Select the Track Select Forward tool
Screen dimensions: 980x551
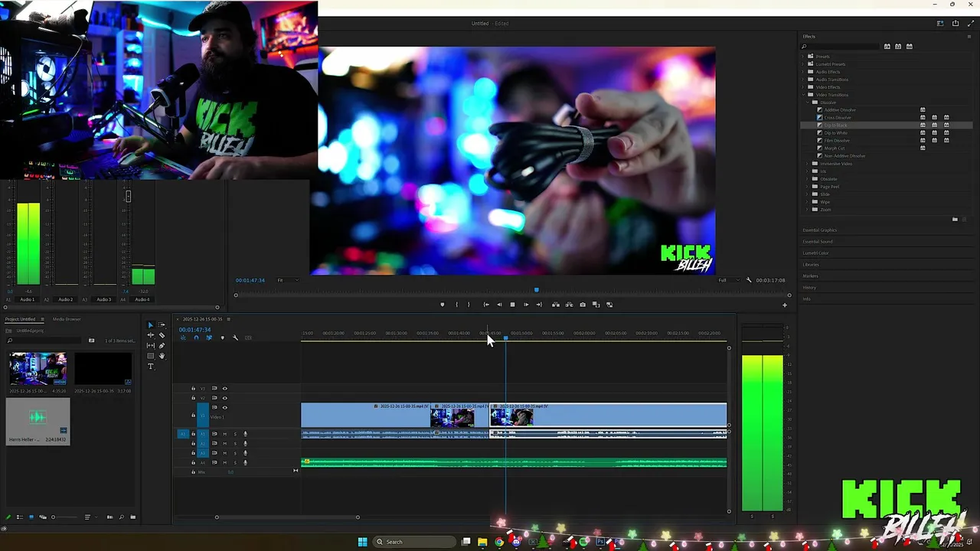click(x=162, y=325)
